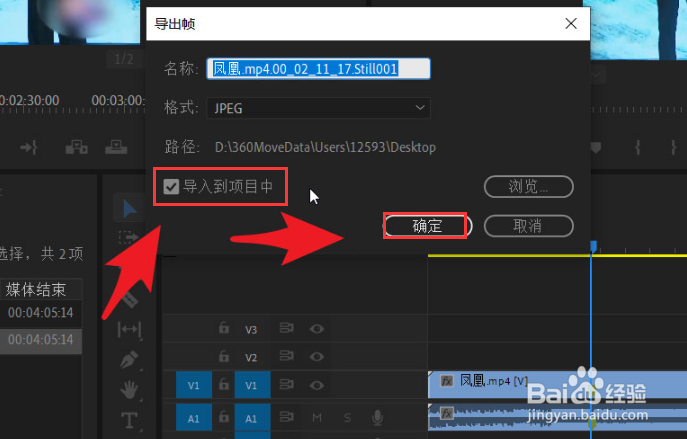687x439 pixels.
Task: Click the V3 track label
Action: 251,329
